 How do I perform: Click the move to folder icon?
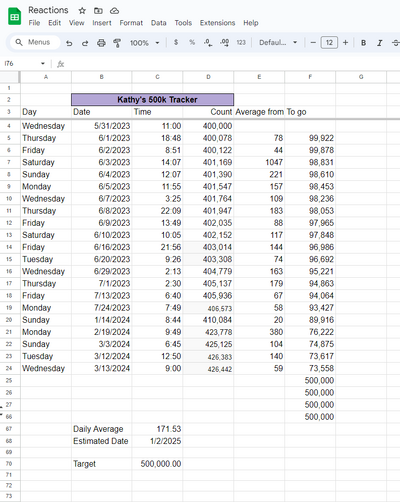pos(98,11)
